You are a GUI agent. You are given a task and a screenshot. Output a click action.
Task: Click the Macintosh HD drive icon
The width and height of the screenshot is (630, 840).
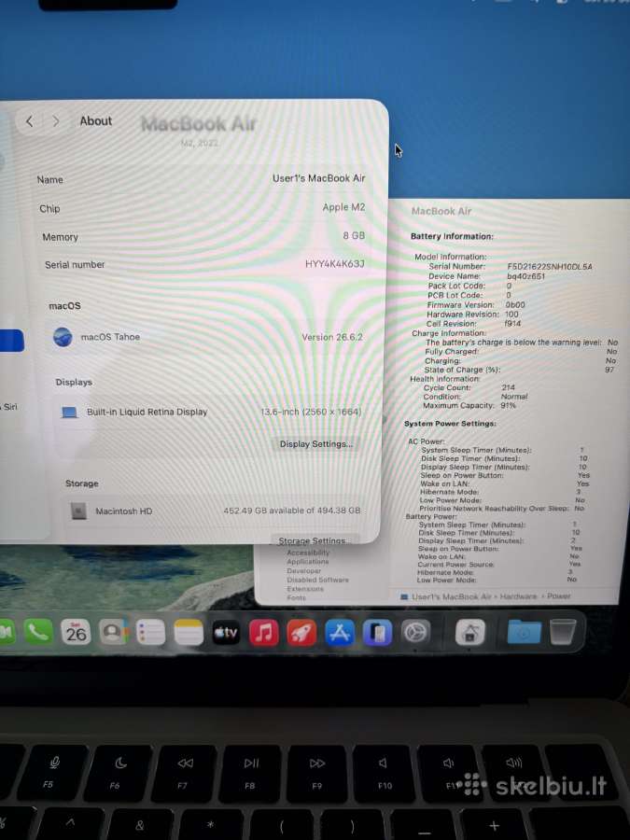78,511
